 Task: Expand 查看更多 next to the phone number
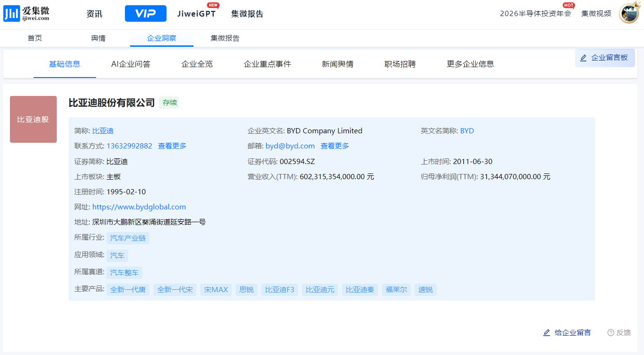[172, 146]
